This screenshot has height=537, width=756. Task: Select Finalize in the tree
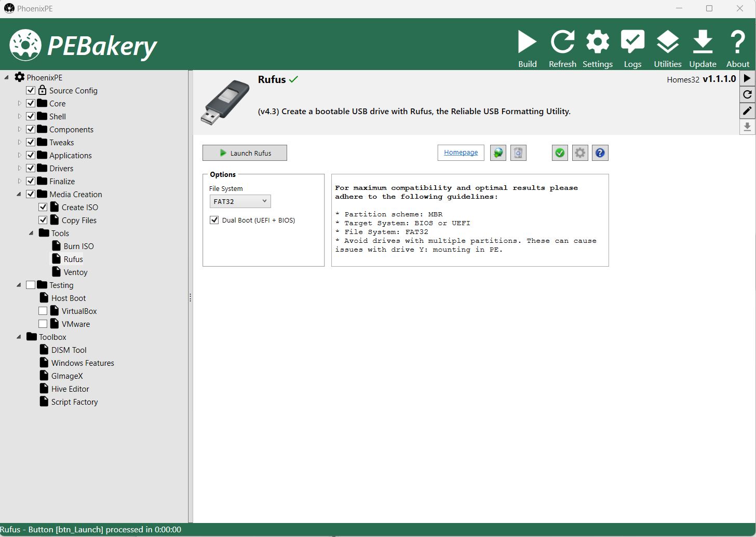(x=62, y=181)
